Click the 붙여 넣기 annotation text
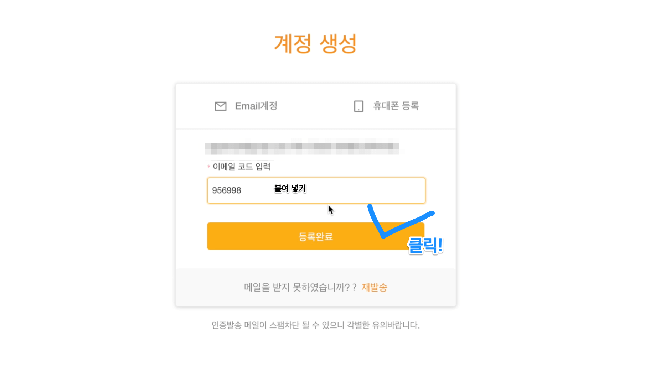The image size is (650, 378). pos(290,189)
